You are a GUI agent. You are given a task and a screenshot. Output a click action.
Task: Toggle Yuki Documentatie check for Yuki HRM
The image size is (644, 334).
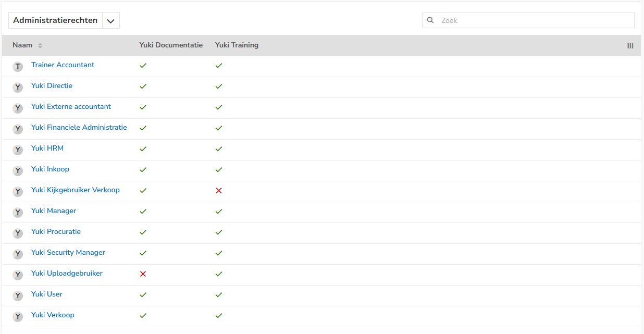click(143, 149)
